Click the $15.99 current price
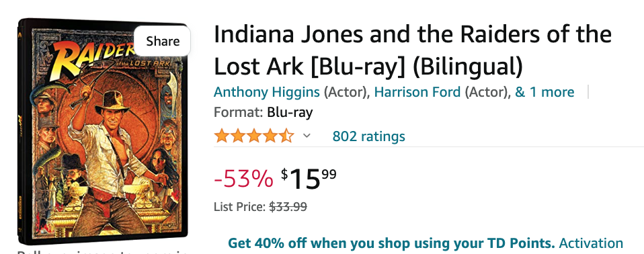Image resolution: width=644 pixels, height=254 pixels. click(x=309, y=179)
